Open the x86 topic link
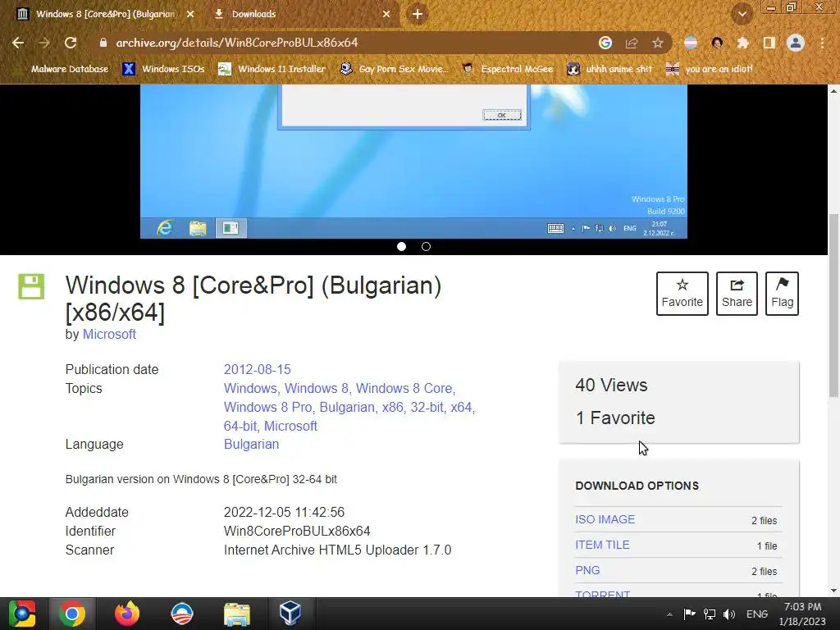 tap(393, 407)
